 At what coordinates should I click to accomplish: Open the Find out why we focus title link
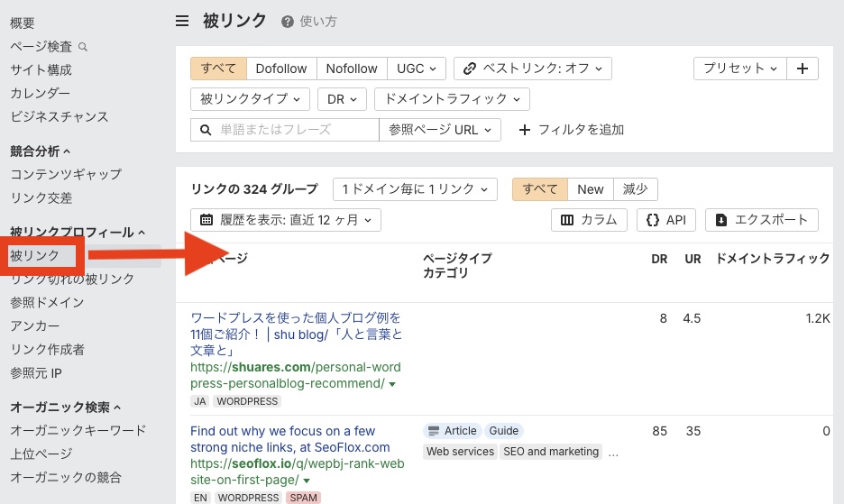(290, 439)
